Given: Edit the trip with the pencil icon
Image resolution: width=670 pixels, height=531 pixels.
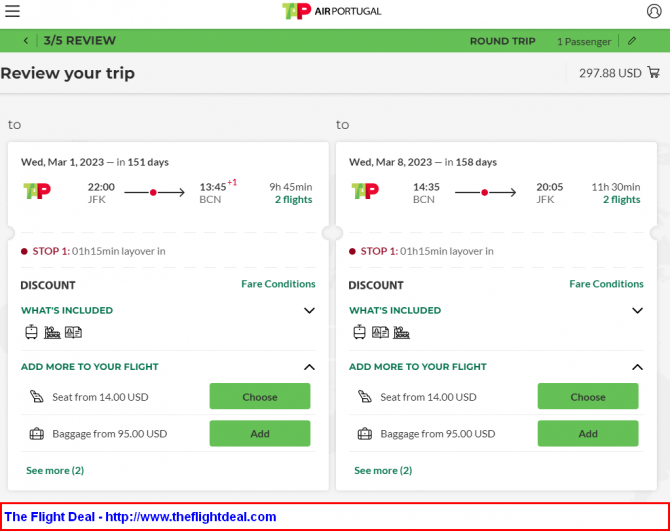Looking at the screenshot, I should click(632, 41).
